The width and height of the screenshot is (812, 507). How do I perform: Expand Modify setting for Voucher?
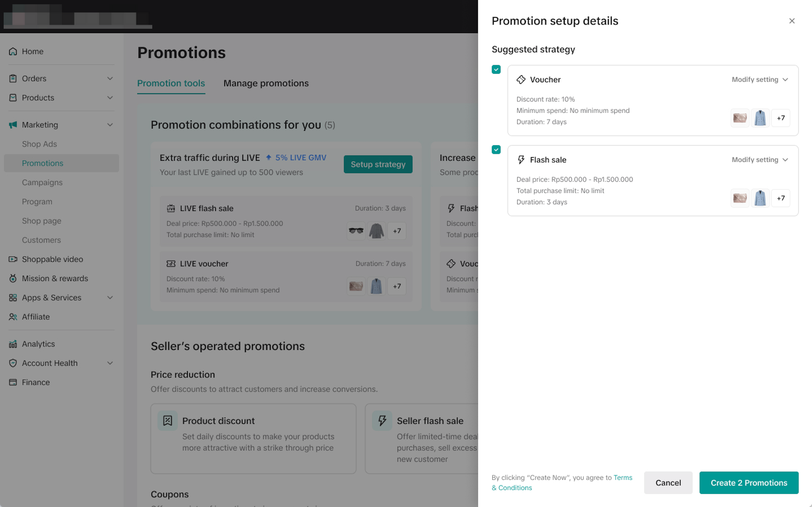tap(759, 80)
